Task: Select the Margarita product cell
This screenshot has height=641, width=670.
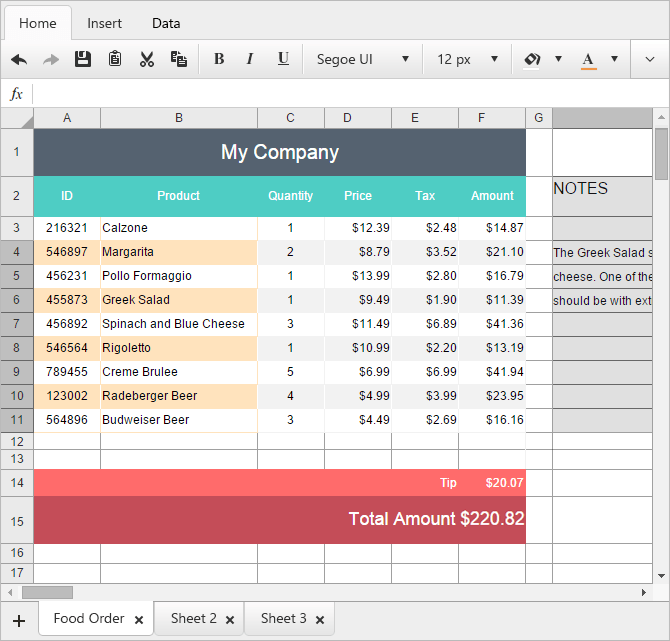Action: pos(179,252)
